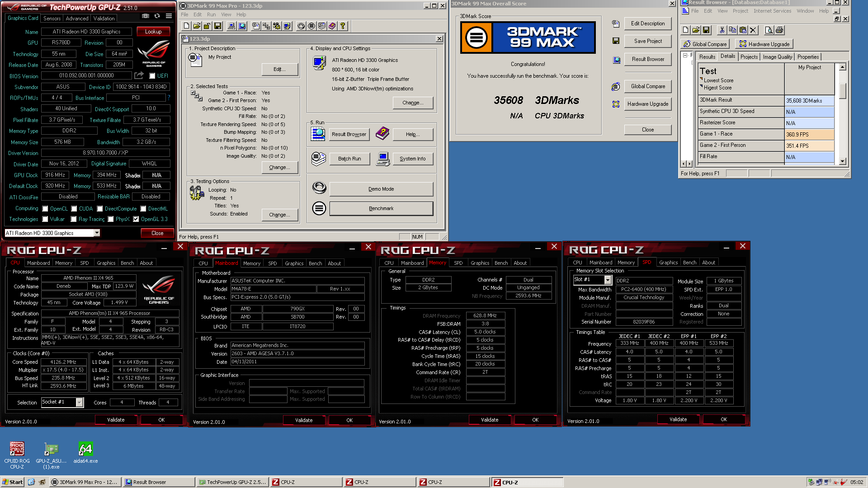The height and width of the screenshot is (488, 868).
Task: Switch to Image Quality tab in Result Browser
Action: [777, 57]
